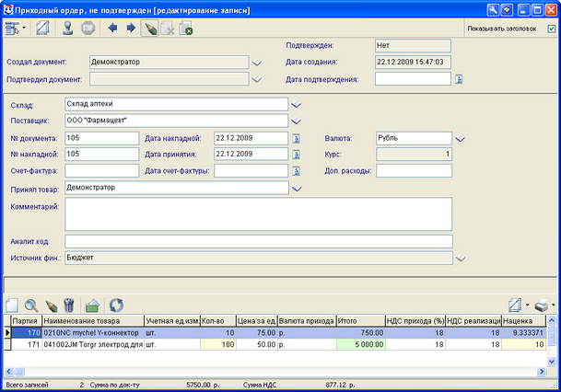Edit selected row with grid pencil icon
Screen dimensions: 561x392
(x=52, y=306)
